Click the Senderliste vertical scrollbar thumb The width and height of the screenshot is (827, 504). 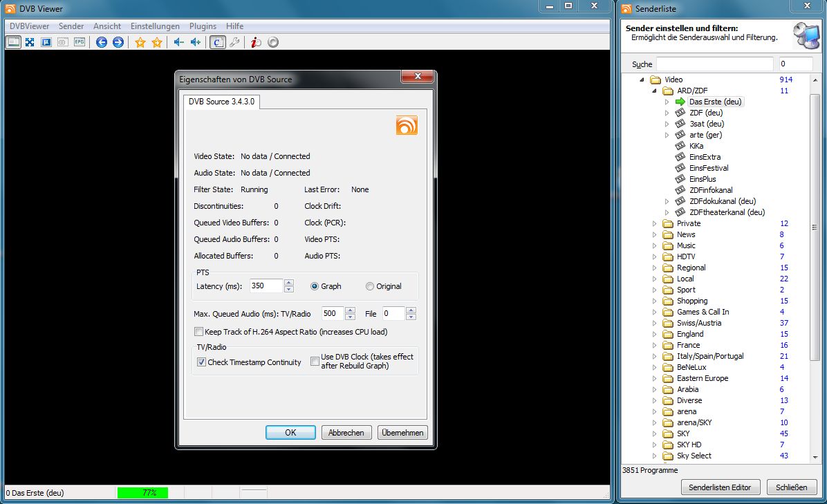tap(815, 227)
